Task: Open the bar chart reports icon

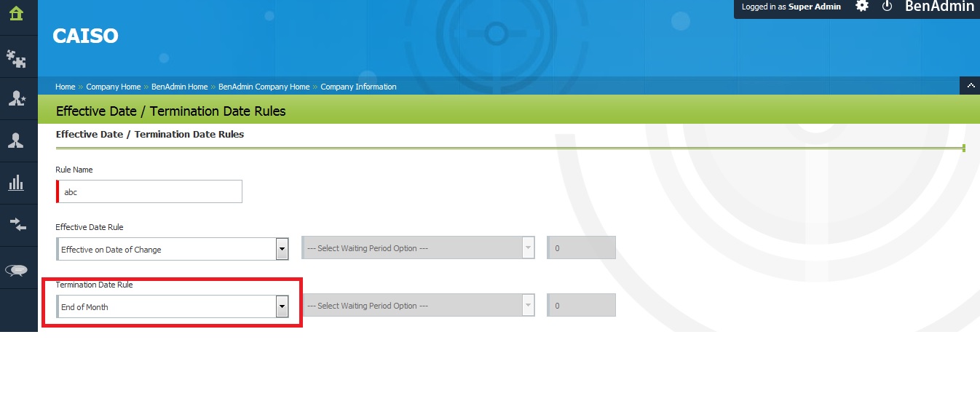Action: [16, 183]
